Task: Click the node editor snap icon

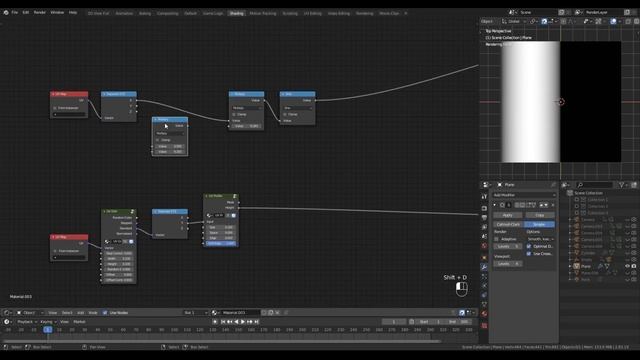Action: [462, 313]
